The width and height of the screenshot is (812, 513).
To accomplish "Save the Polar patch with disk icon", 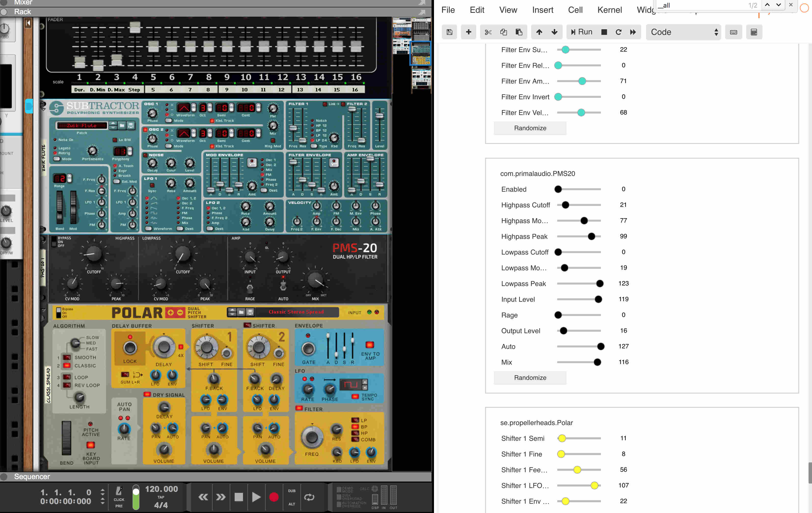I will tap(250, 312).
